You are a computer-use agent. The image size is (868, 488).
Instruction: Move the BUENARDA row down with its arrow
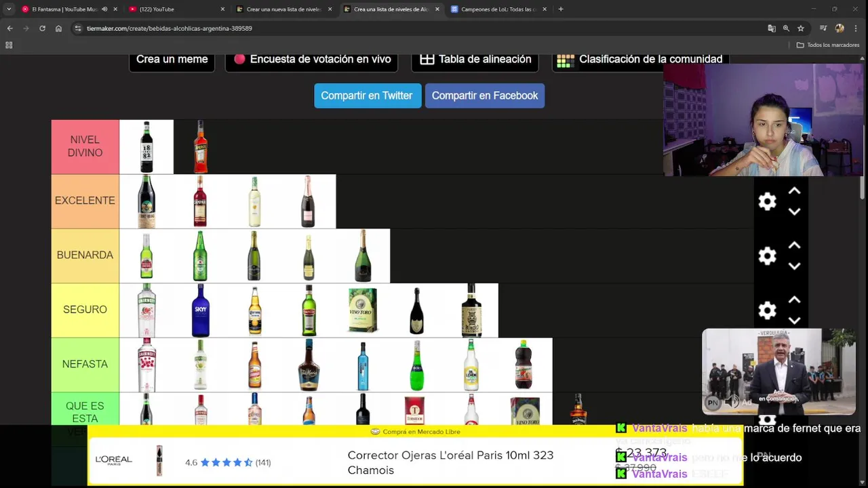coord(794,266)
